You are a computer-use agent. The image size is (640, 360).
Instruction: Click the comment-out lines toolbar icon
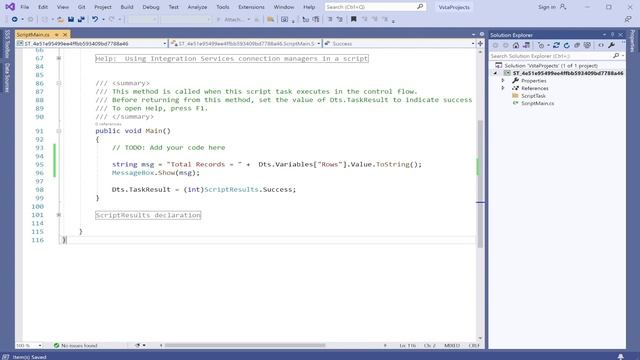(x=330, y=19)
